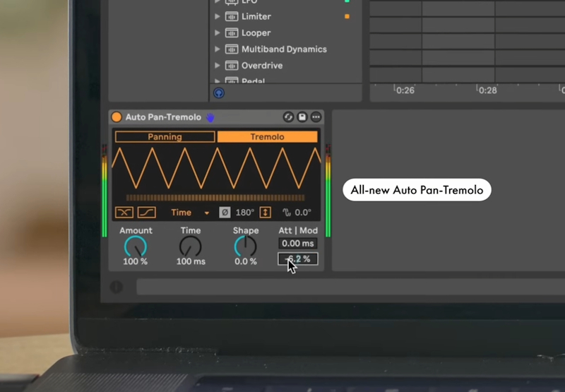
Task: Click the Multiband Dynamics label
Action: pyautogui.click(x=284, y=49)
